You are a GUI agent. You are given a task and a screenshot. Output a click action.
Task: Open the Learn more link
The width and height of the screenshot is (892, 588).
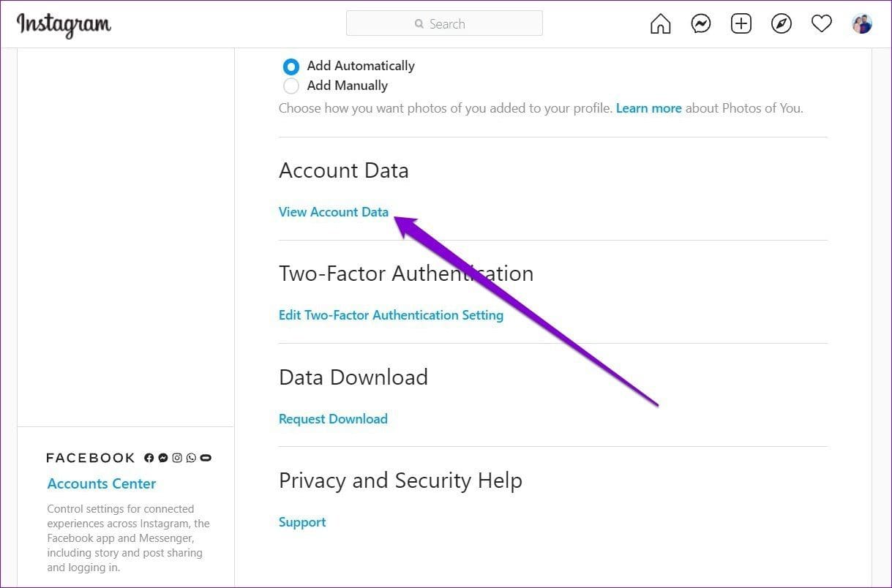point(649,108)
